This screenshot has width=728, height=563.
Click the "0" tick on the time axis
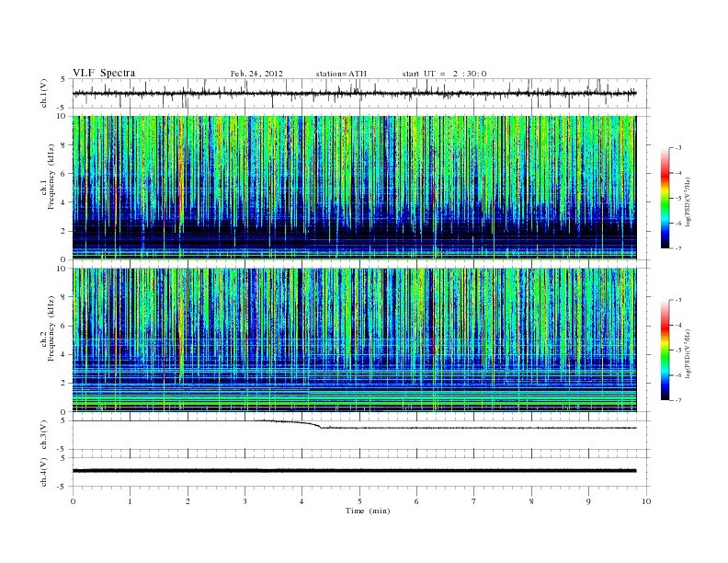point(73,501)
